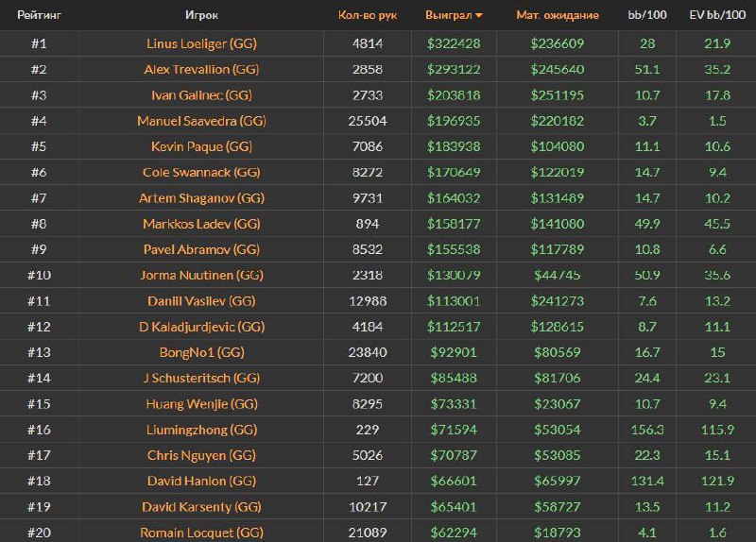Sort table by EV bb/100 column
This screenshot has height=542, width=756.
716,15
